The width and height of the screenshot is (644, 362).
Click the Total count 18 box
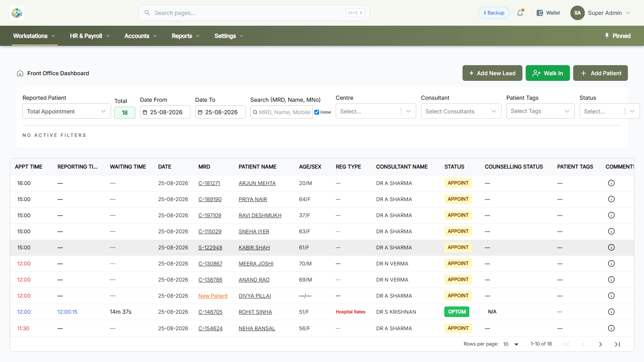click(x=125, y=113)
